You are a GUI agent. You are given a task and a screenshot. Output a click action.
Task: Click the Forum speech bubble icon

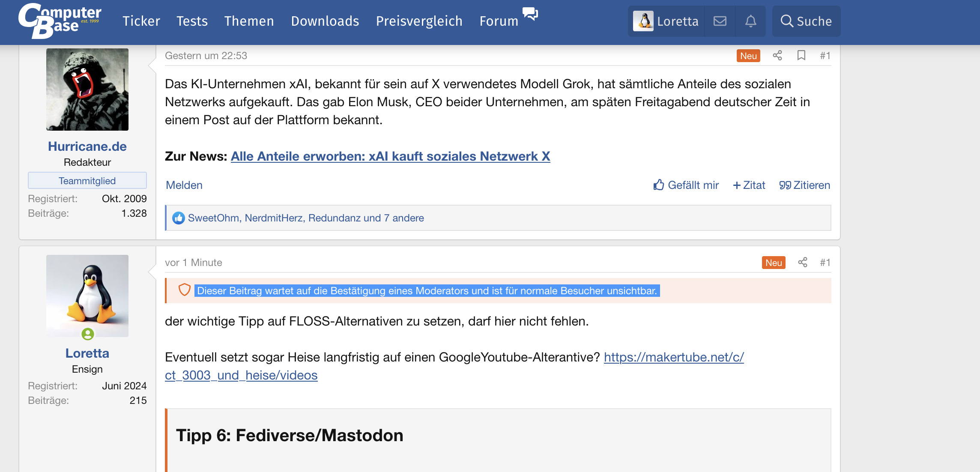click(x=530, y=14)
